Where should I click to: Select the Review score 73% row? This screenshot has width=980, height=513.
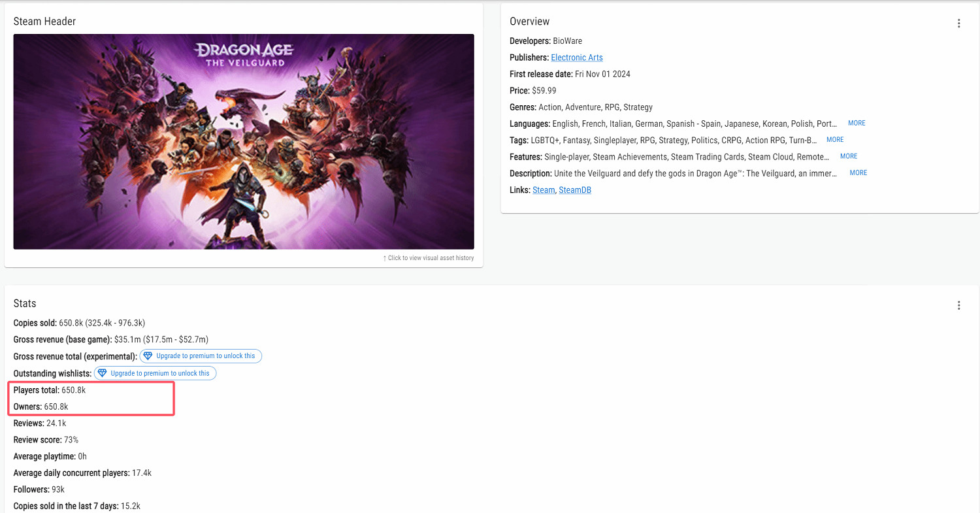(x=46, y=440)
